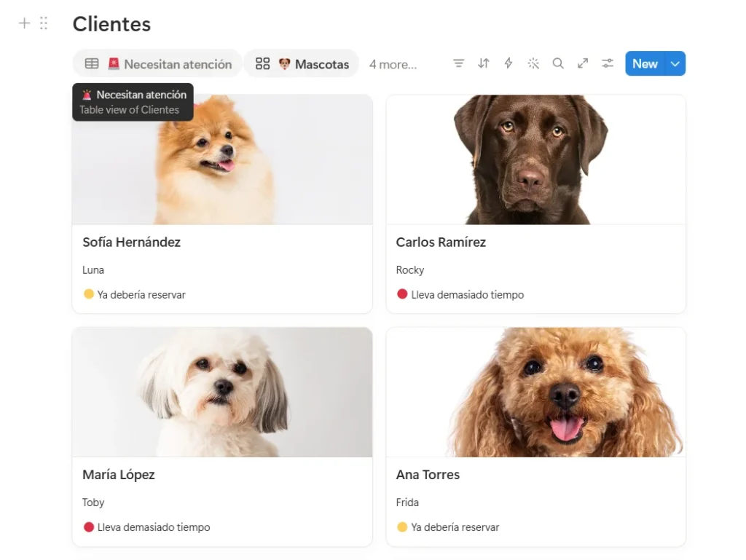Open the poodle photo of Frida

[535, 393]
